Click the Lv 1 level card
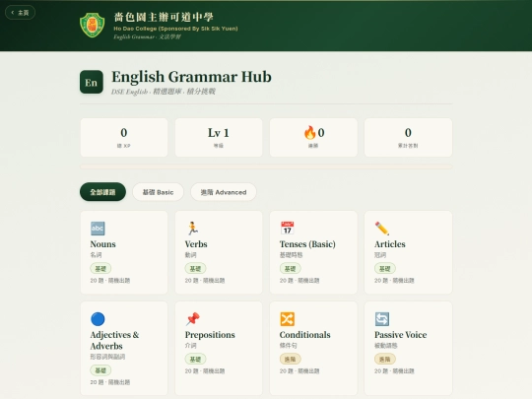Screen dimensions: 532x399 (x=219, y=137)
